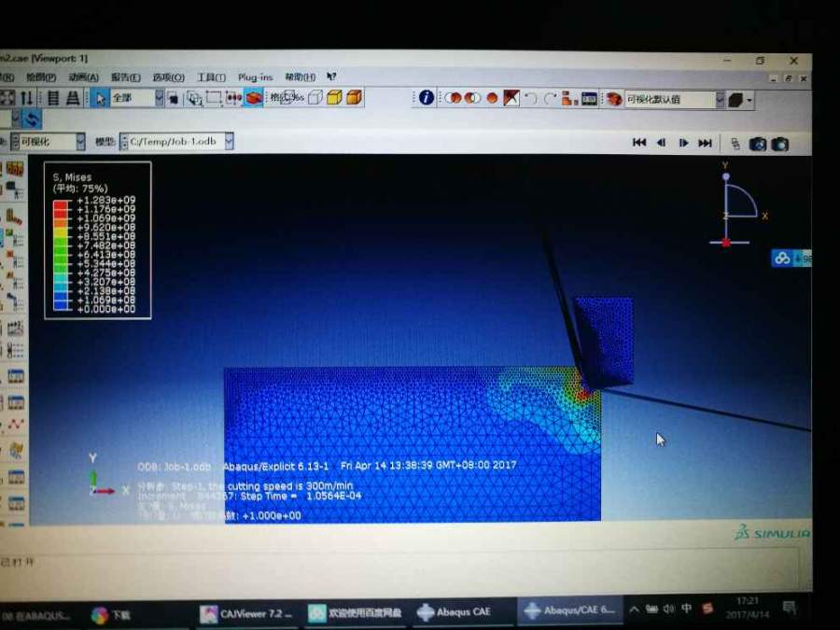840x630 pixels.
Task: Enable shaded yellow cube render style
Action: 334,97
